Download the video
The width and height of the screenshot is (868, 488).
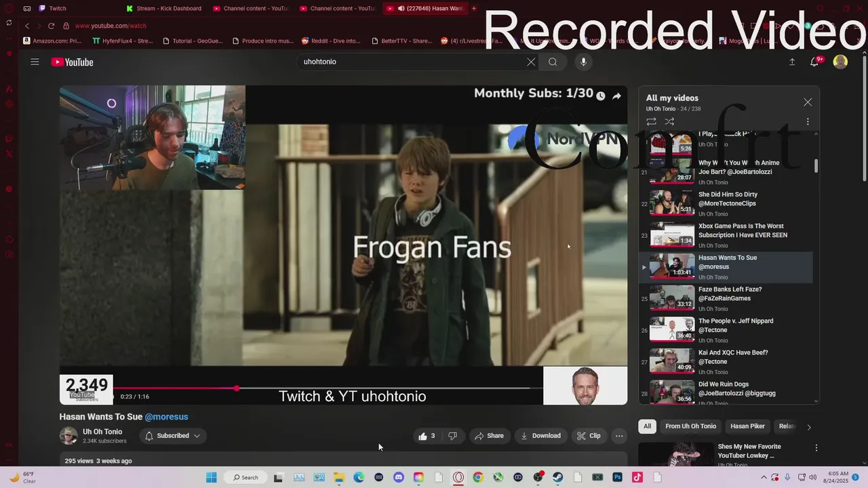(x=540, y=436)
